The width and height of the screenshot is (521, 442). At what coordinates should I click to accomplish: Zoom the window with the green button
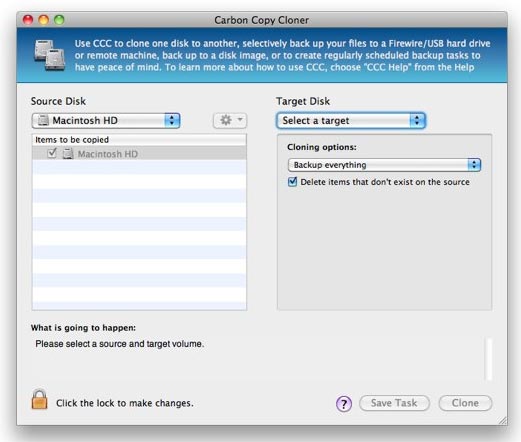pyautogui.click(x=59, y=20)
